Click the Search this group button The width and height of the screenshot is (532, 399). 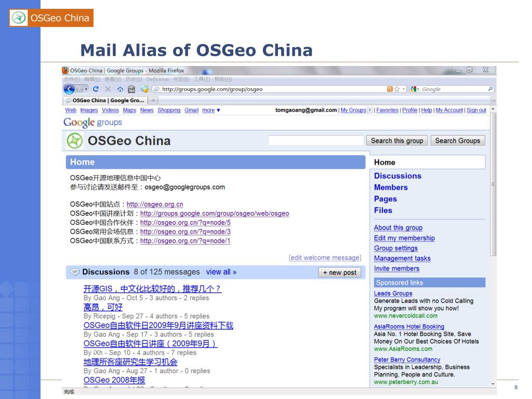397,140
